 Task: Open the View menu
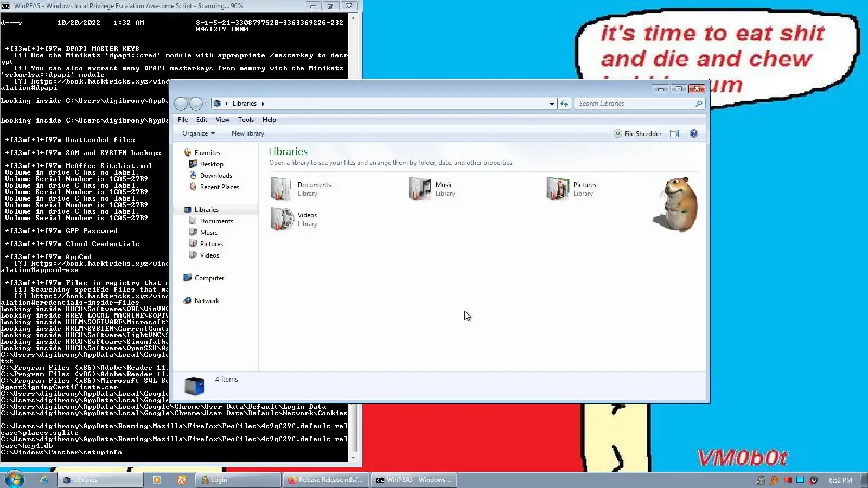pyautogui.click(x=222, y=120)
